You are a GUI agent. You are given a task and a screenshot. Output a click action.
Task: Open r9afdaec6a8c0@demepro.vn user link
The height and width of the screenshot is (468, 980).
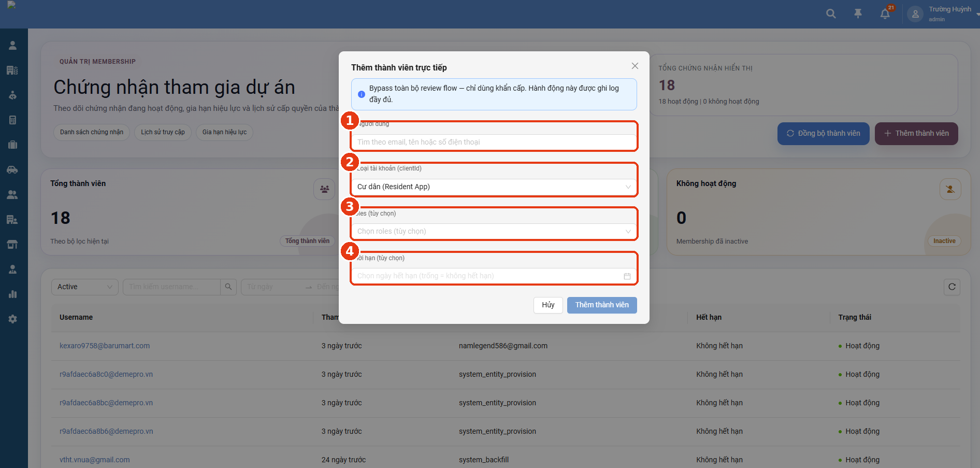(106, 374)
